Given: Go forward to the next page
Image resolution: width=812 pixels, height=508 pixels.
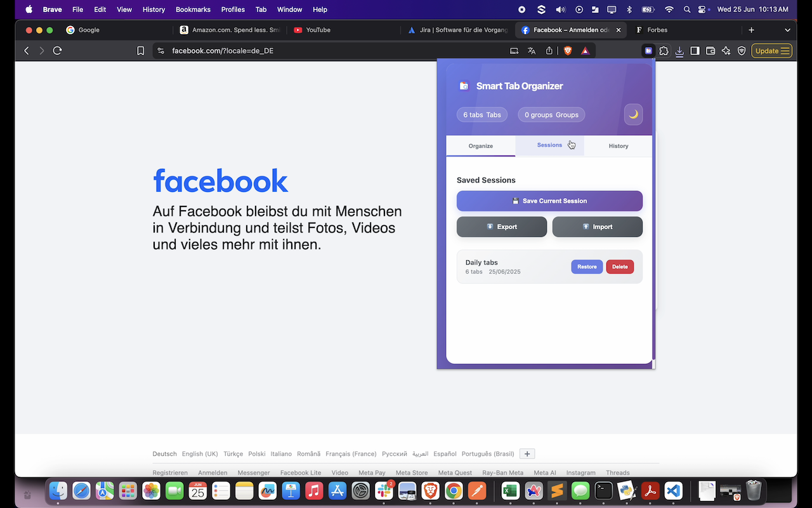Looking at the screenshot, I should tap(42, 51).
